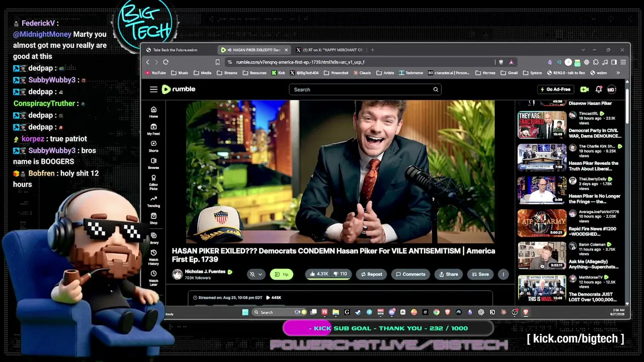Open AverageJoePatriot1776 Rapid Fire News thumbnail
Screen dimensions: 644x362
[x=542, y=223]
